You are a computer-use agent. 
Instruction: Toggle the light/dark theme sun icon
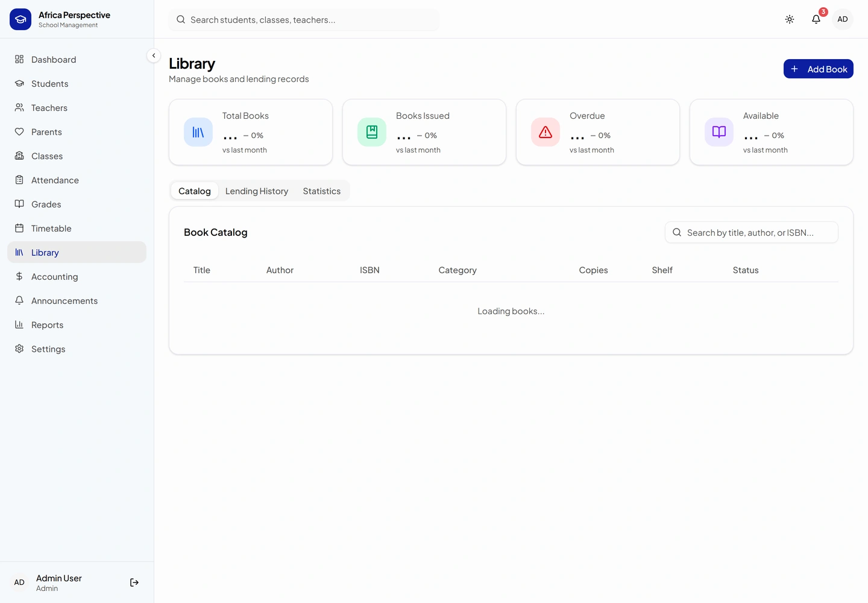(790, 19)
